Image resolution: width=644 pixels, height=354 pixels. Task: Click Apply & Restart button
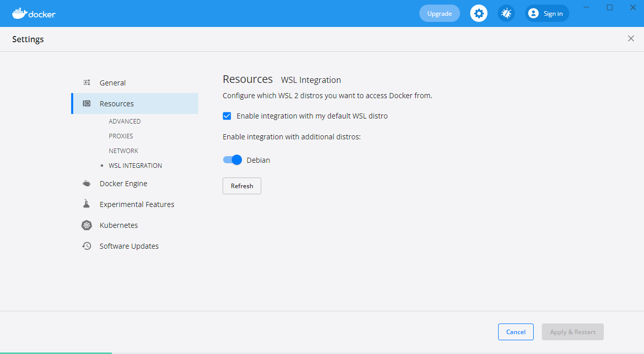pyautogui.click(x=573, y=332)
